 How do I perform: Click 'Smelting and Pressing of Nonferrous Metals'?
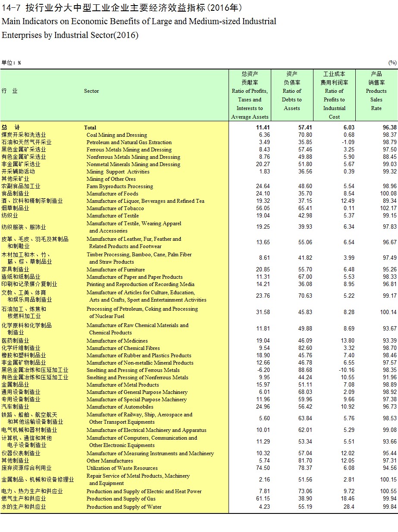[137, 378]
